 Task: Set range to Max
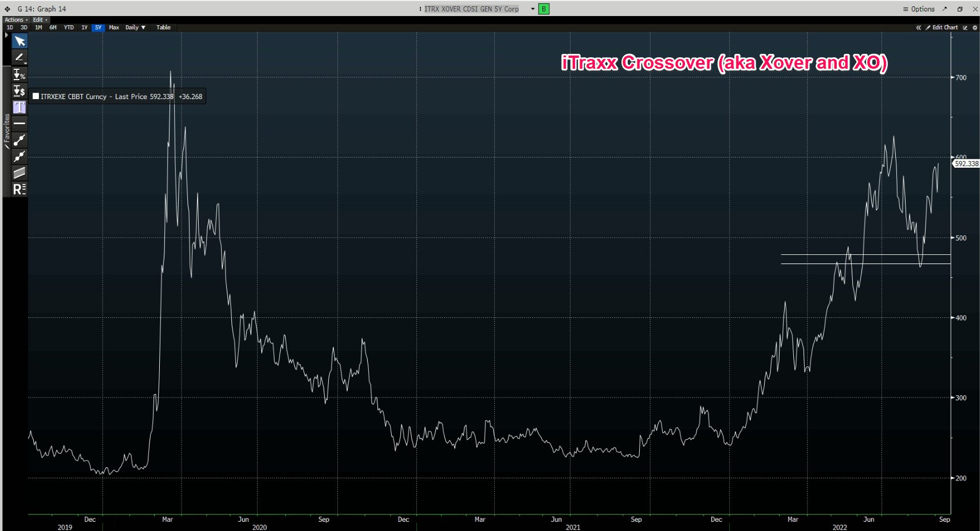coord(114,27)
